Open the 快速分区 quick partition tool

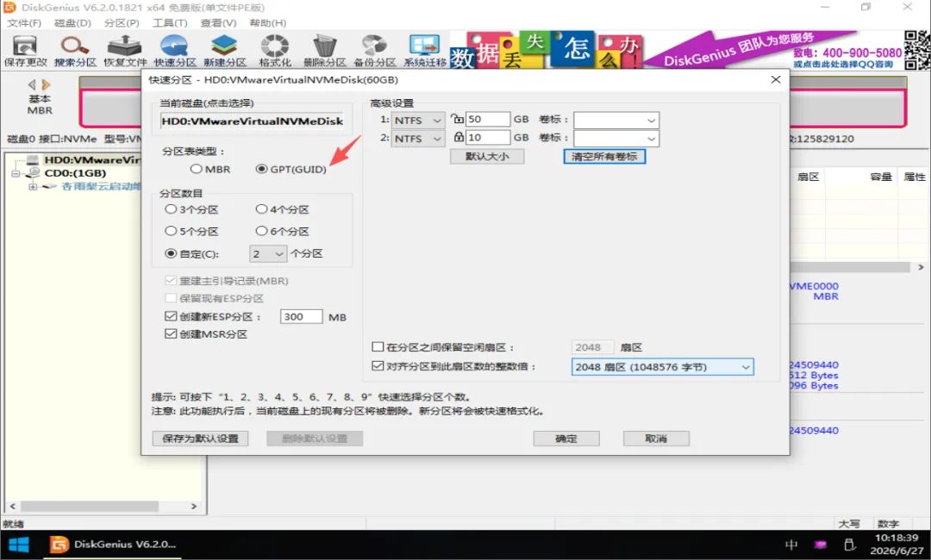(175, 51)
